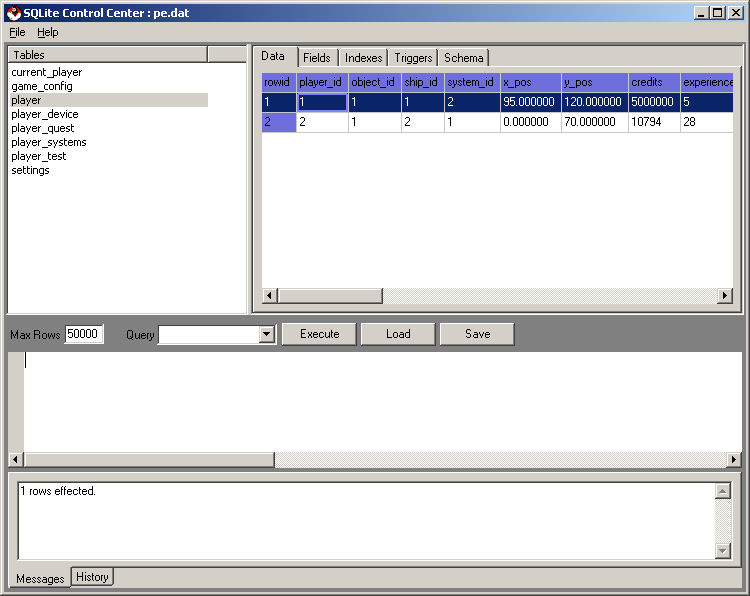Expand the Query dropdown list
The height and width of the screenshot is (596, 750).
click(x=267, y=335)
